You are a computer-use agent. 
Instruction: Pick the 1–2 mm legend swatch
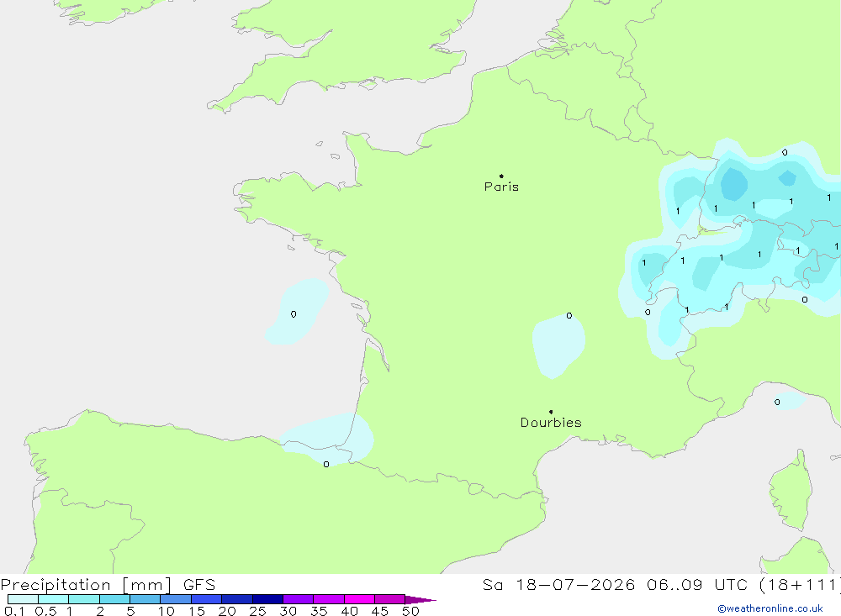click(x=84, y=599)
